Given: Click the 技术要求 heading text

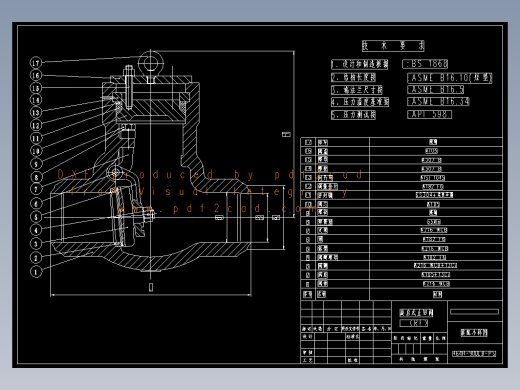Looking at the screenshot, I should click(x=393, y=46).
